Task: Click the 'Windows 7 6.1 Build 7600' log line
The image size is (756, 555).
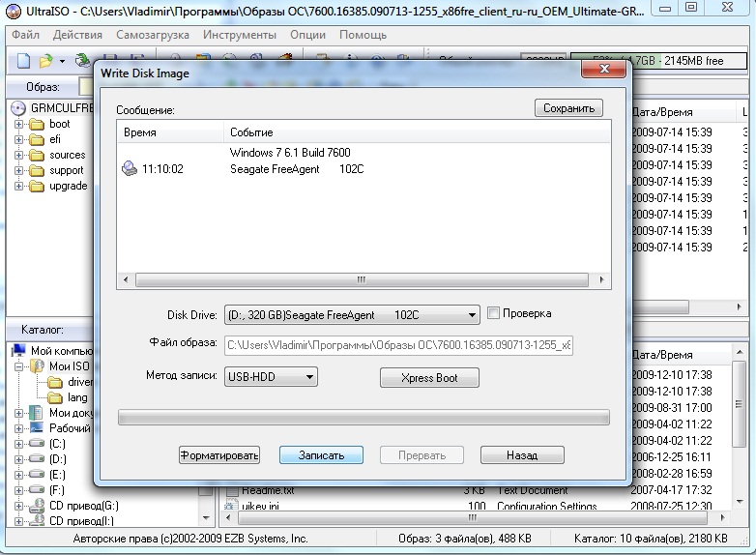Action: pos(290,153)
